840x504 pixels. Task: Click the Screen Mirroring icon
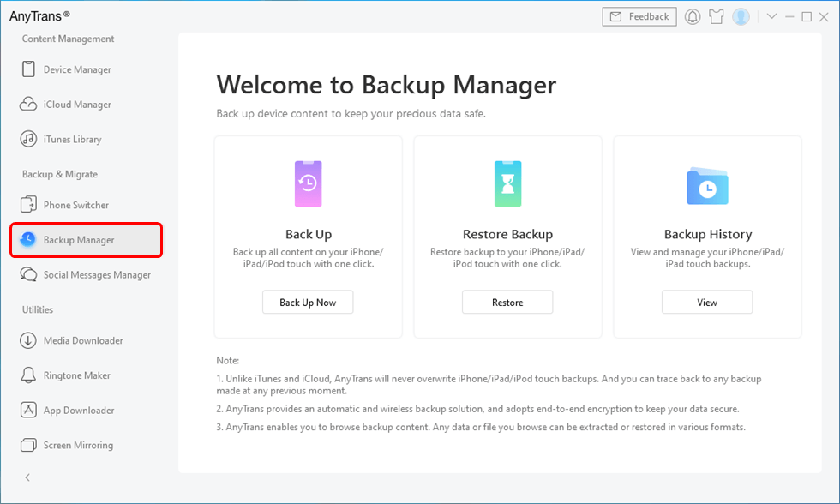[x=28, y=445]
